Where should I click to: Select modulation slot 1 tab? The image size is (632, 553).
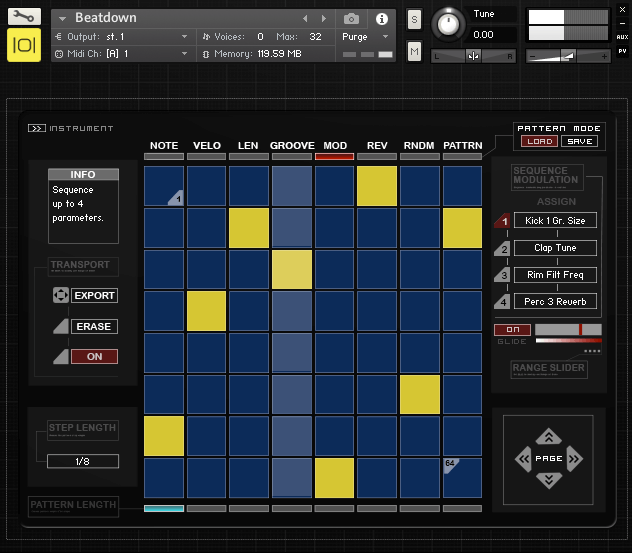click(504, 221)
